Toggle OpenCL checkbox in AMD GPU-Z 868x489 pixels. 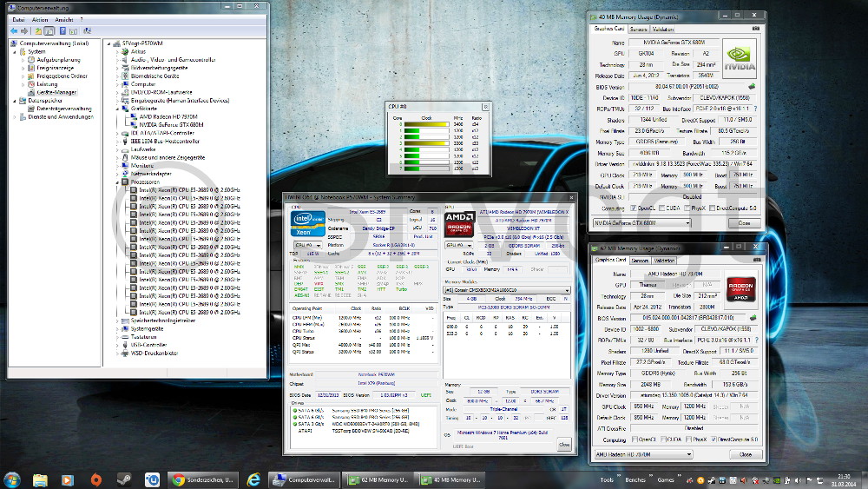(635, 439)
